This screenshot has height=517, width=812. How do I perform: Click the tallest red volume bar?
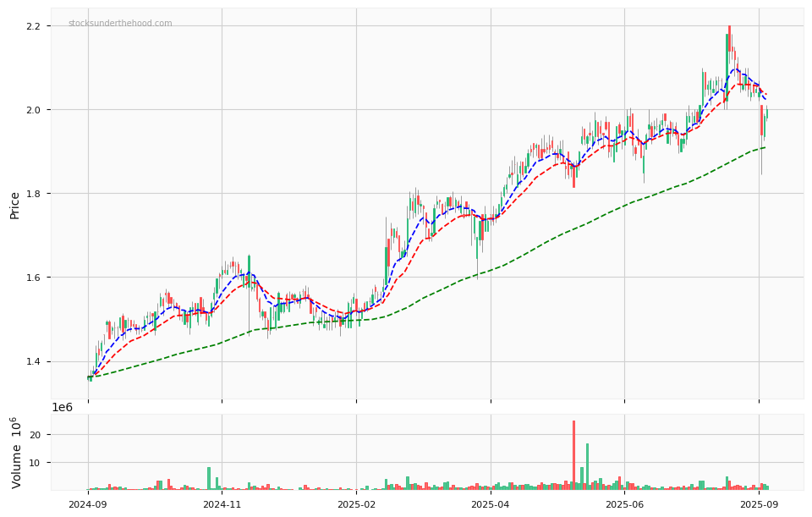pyautogui.click(x=573, y=455)
